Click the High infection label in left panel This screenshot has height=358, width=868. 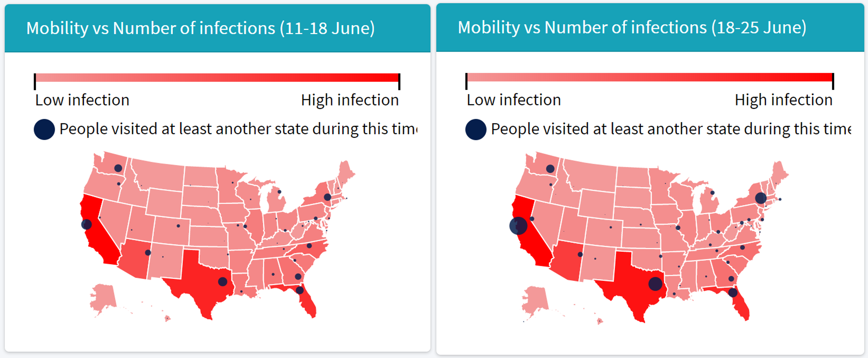pos(350,100)
